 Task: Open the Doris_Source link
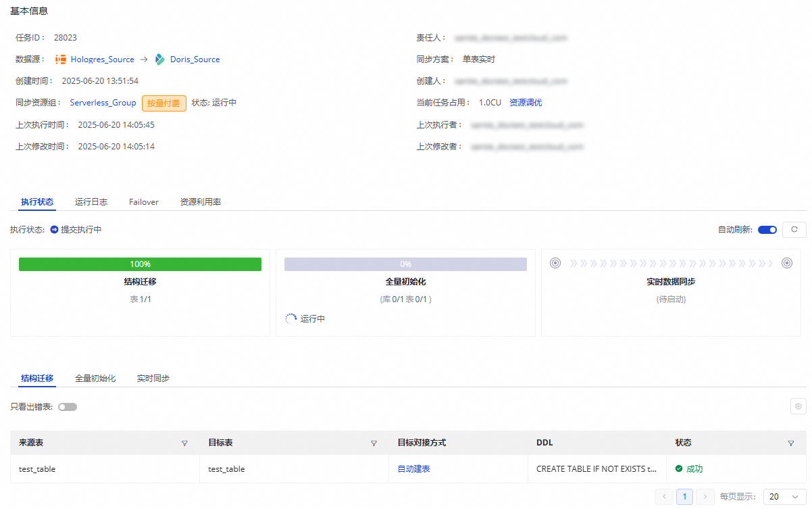pos(195,59)
